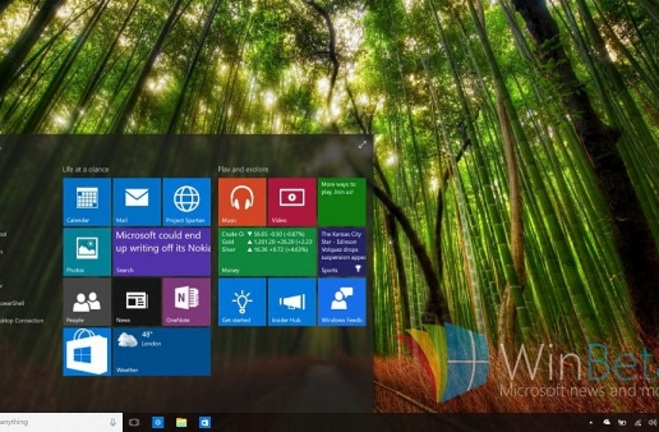Open the Calendar tile

(87, 202)
